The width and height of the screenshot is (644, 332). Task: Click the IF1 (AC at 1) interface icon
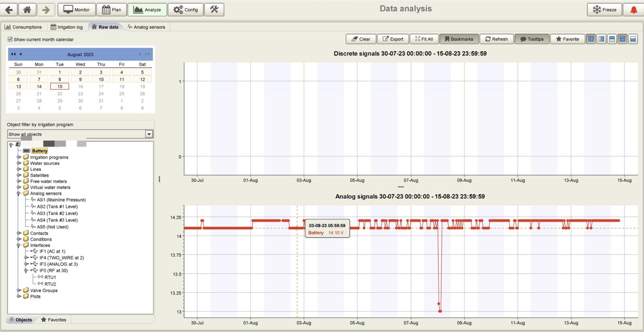point(34,251)
